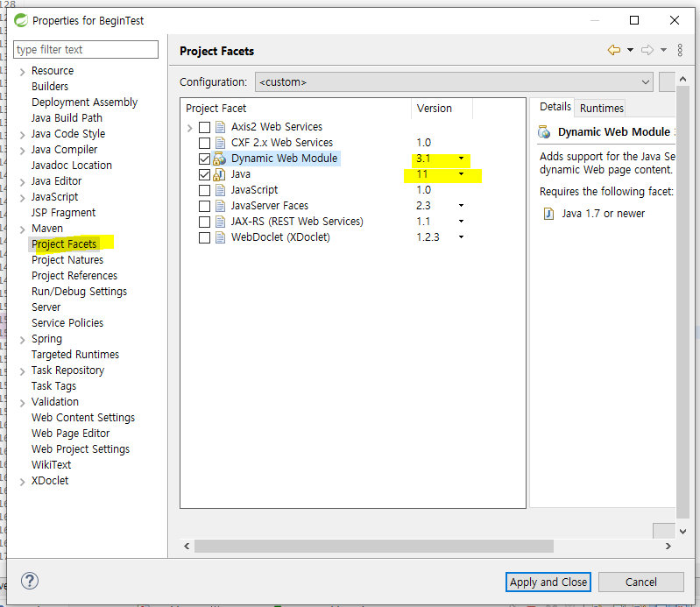Click the WebDoclet facet document icon
Image resolution: width=700 pixels, height=607 pixels.
(x=220, y=237)
